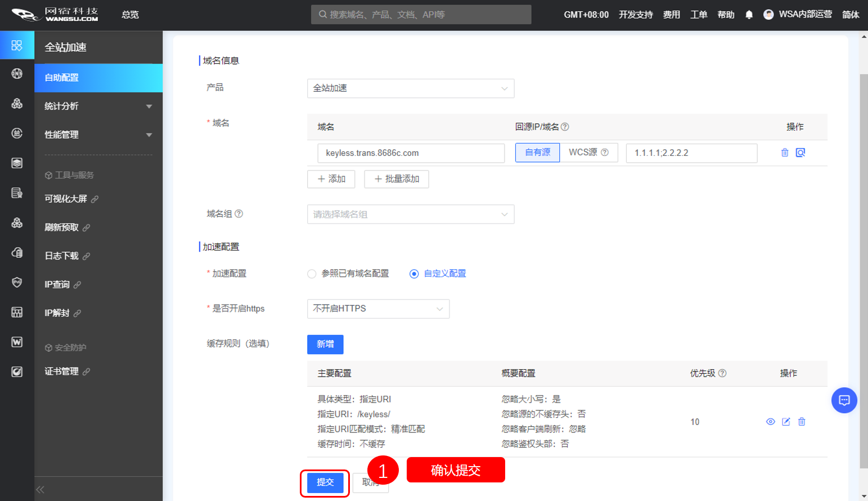Viewport: 868px width, 501px height.
Task: Choose 自有源 origin type
Action: [x=537, y=153]
